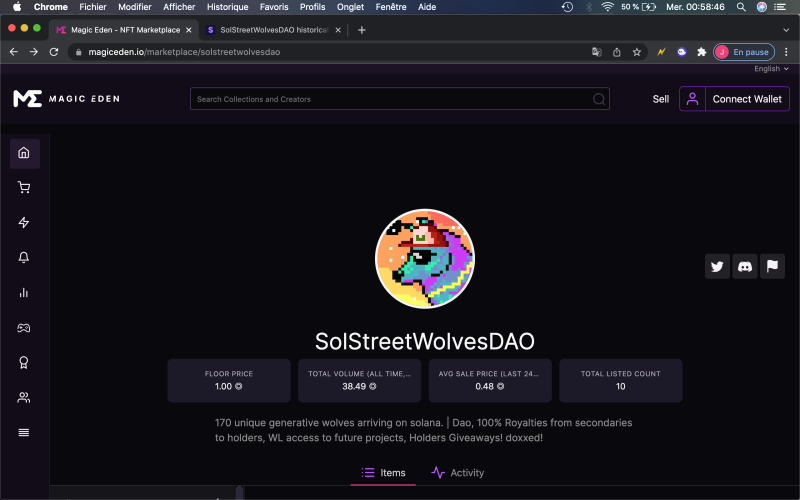The image size is (800, 500).
Task: Click the Sell link
Action: [661, 99]
